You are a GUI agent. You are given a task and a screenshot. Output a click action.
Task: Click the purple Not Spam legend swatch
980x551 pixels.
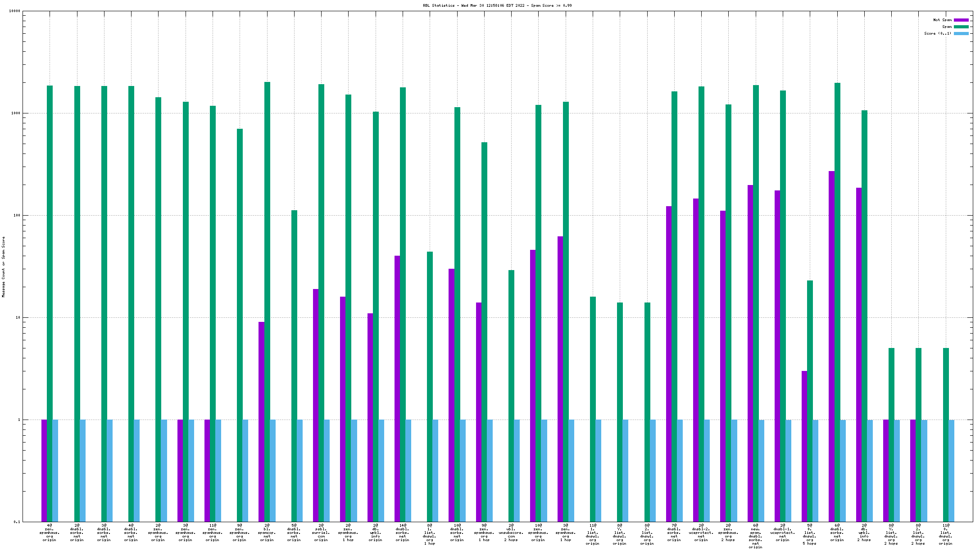pyautogui.click(x=961, y=20)
